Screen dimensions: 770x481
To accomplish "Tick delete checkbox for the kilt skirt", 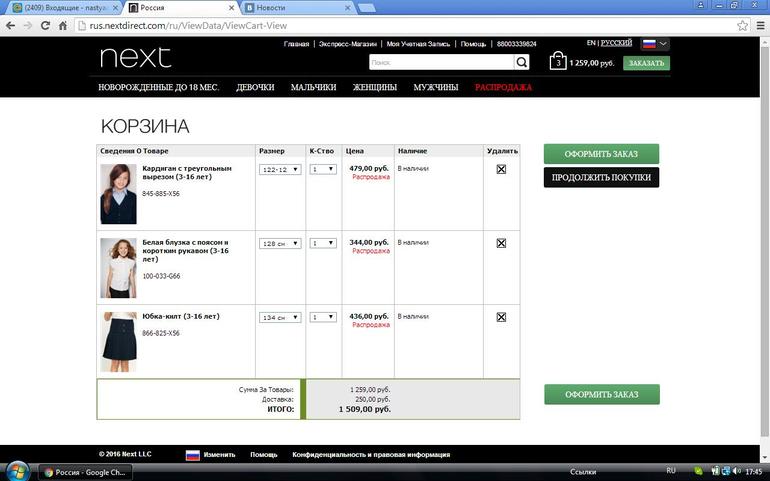I will click(501, 317).
